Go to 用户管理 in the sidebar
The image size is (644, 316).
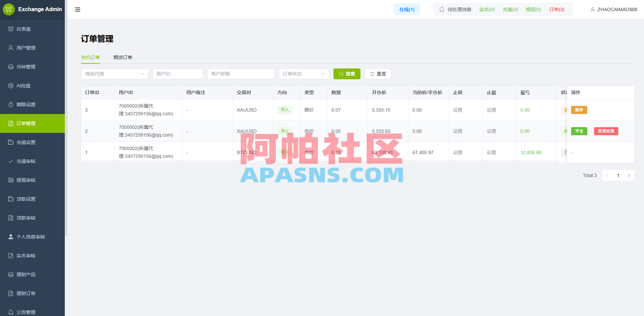coord(32,48)
